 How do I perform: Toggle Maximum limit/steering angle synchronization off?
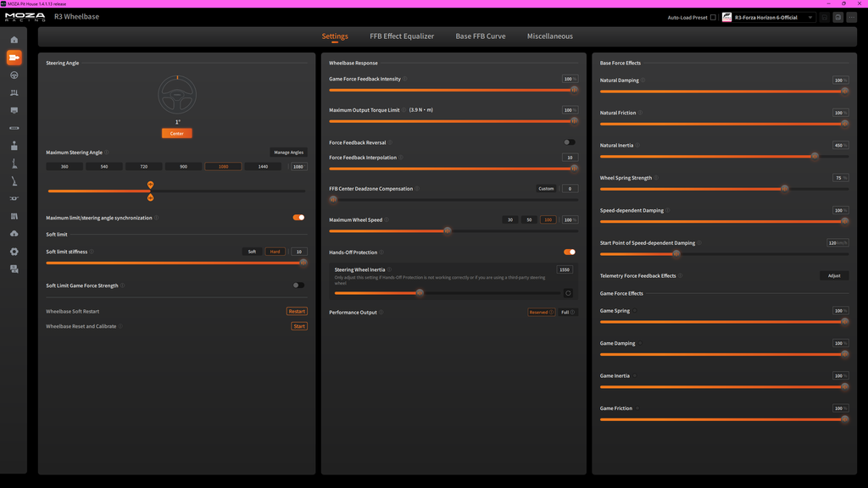click(299, 218)
